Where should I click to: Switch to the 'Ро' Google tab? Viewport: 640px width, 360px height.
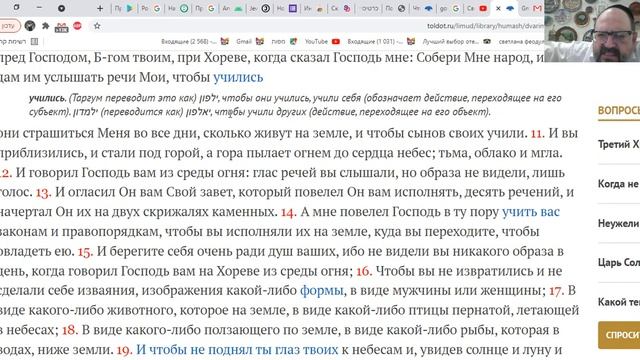(x=151, y=8)
